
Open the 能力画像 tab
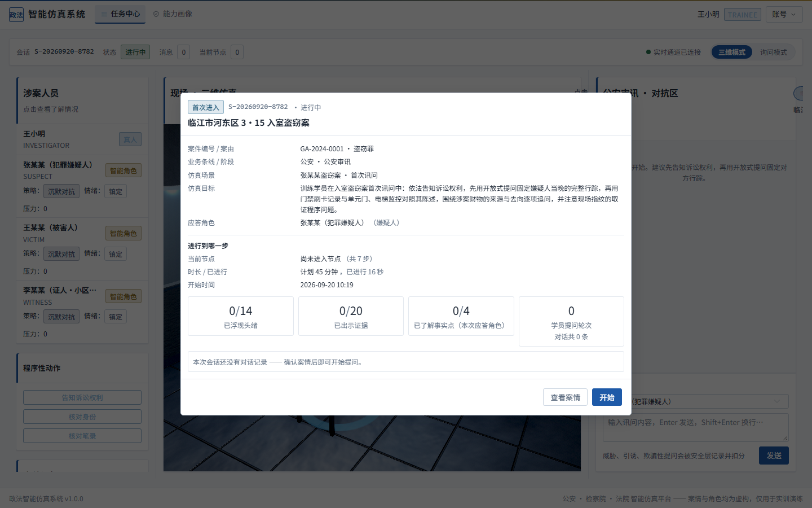click(173, 14)
